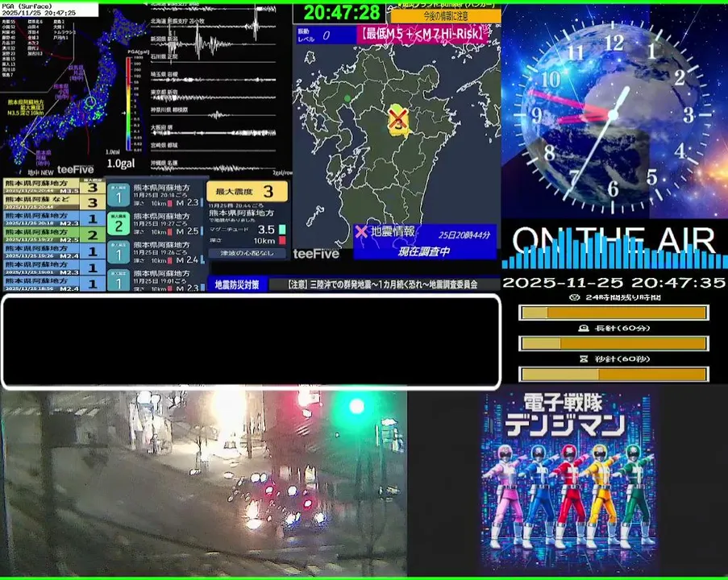Screen dimensions: 728x580
Task: Click the ON THE AIR audio visualizer
Action: [x=614, y=246]
